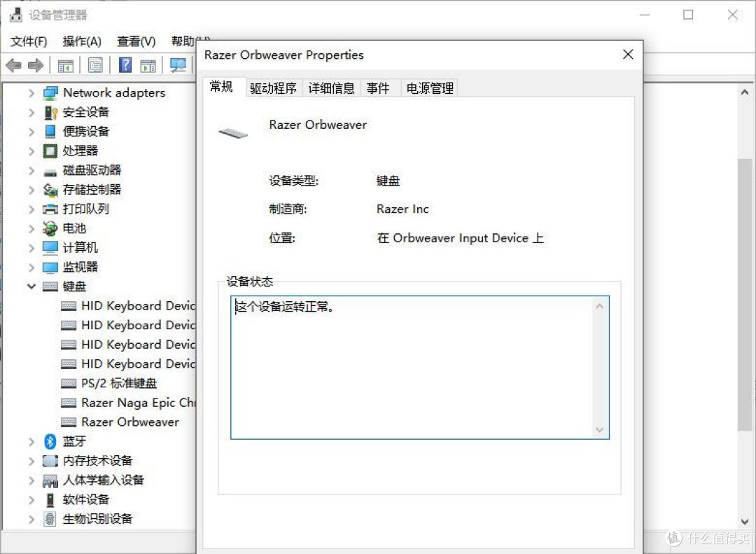Image resolution: width=756 pixels, height=554 pixels.
Task: Click the 打印队列 printer icon
Action: pos(50,209)
